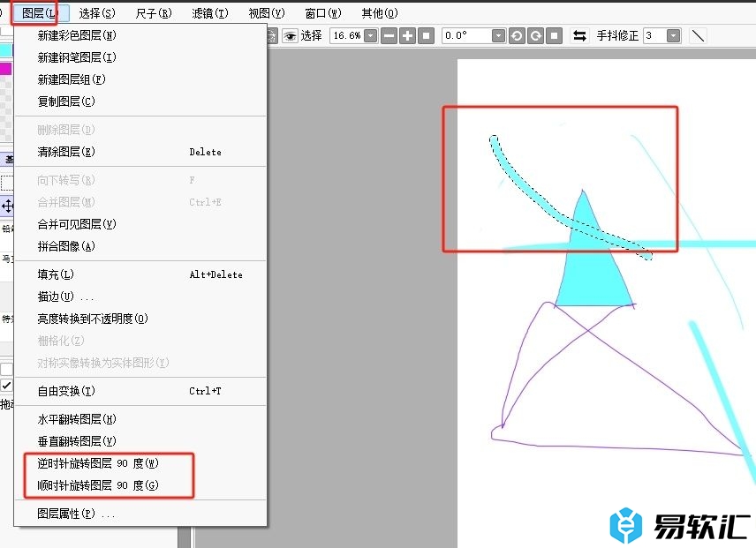Choose 逆时针旋转图层 90 度(W)
The image size is (756, 548).
140,463
